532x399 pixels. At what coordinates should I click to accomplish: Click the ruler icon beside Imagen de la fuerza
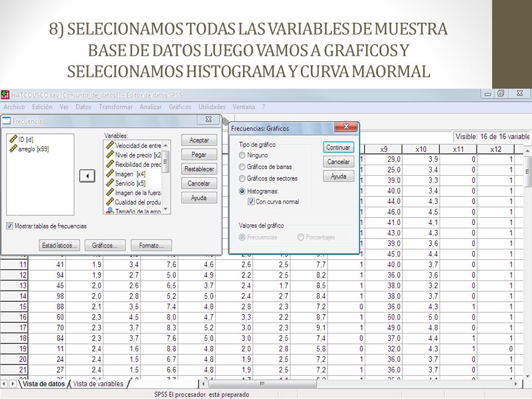pyautogui.click(x=110, y=193)
